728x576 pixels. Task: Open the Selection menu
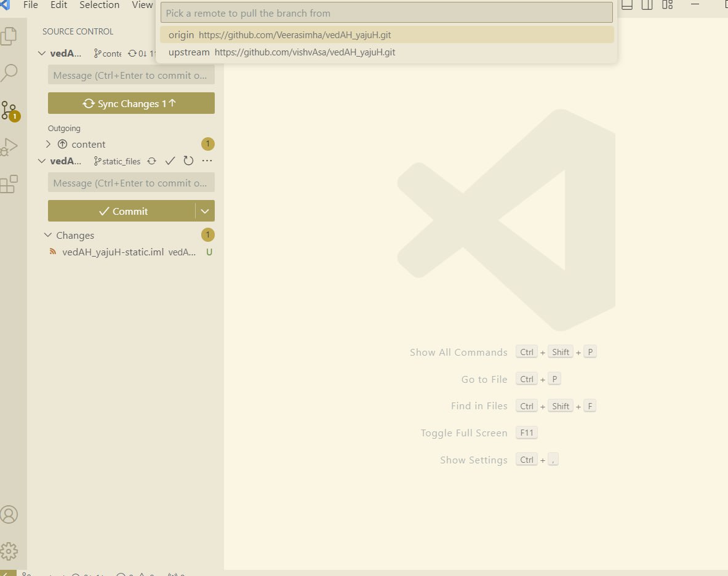(x=99, y=5)
